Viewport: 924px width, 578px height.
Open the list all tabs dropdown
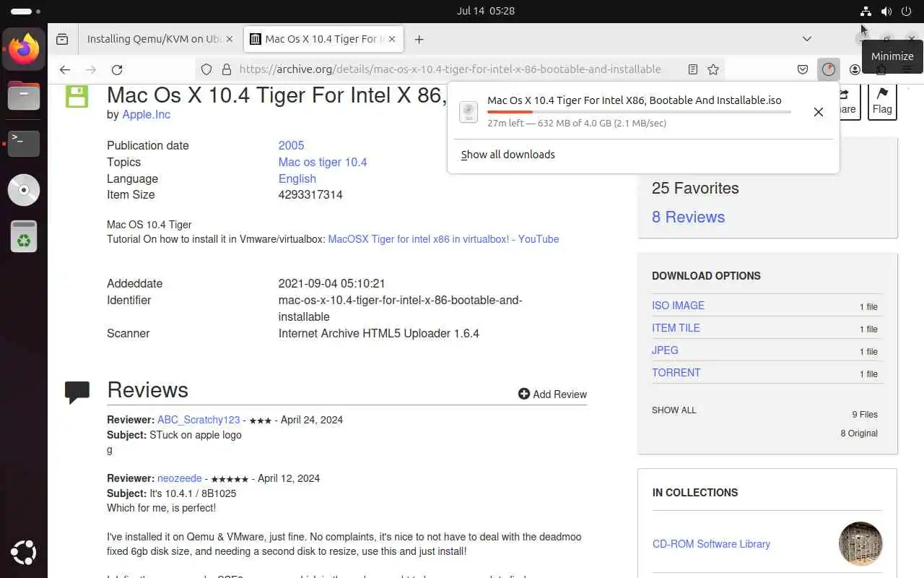pos(807,39)
